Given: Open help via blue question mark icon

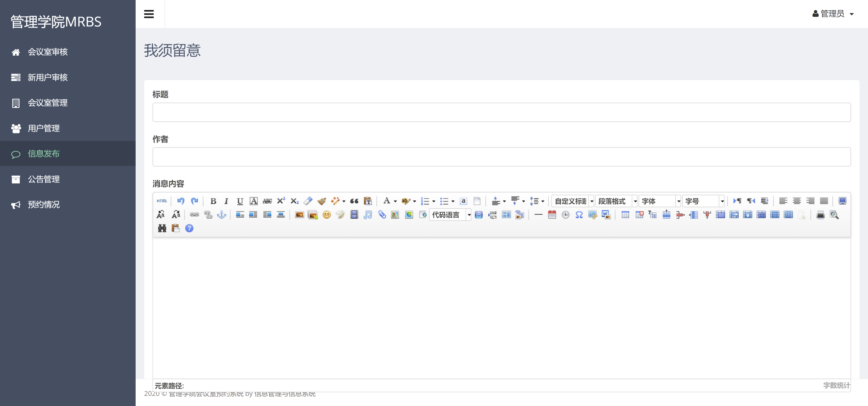Looking at the screenshot, I should 189,229.
